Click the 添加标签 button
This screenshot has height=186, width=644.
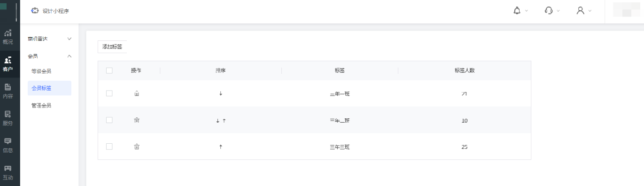(x=112, y=46)
